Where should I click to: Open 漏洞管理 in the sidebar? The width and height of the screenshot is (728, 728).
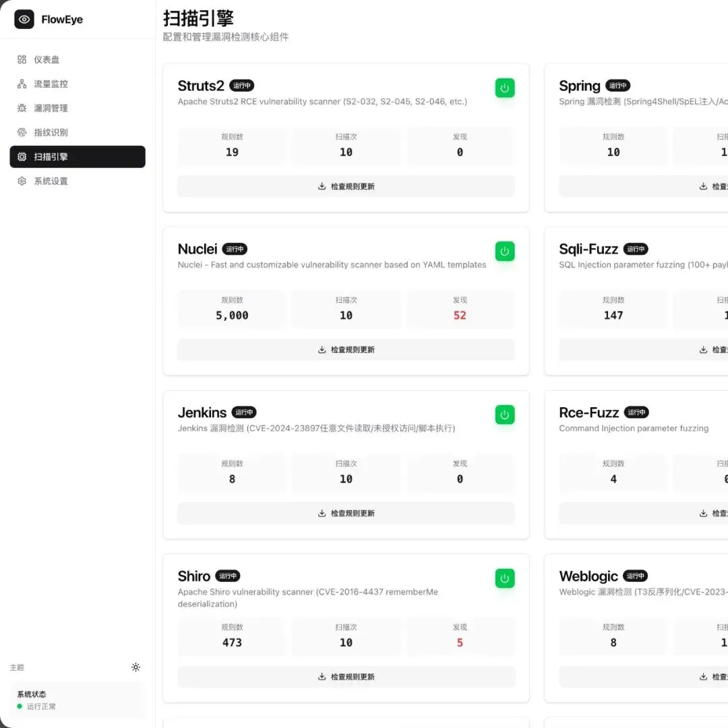(x=77, y=108)
